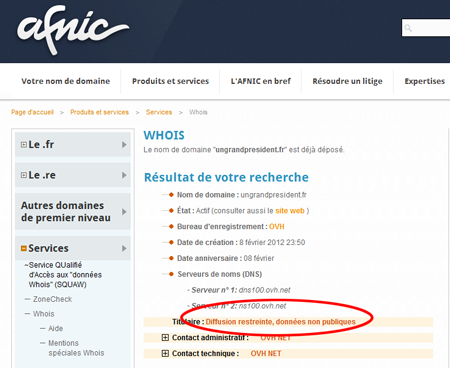The image size is (450, 368).
Task: Expand Contact administratif details
Action: coord(165,337)
